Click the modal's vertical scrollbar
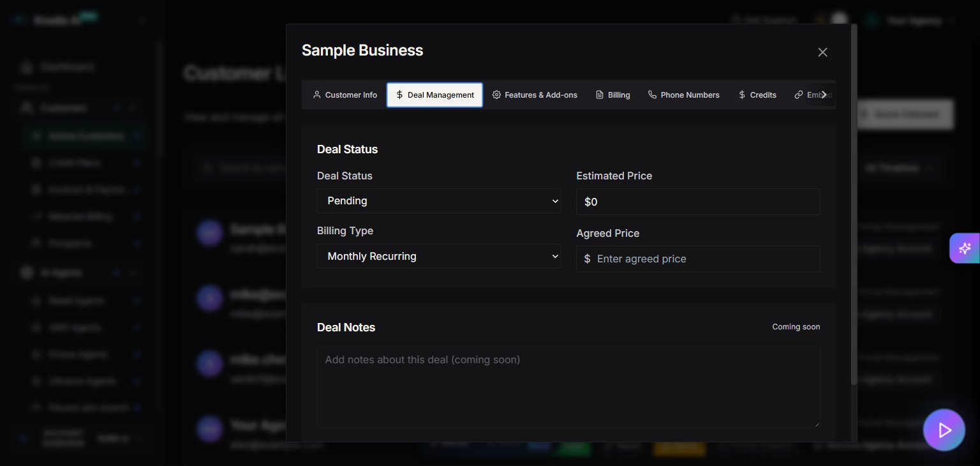Image resolution: width=980 pixels, height=466 pixels. (x=854, y=204)
